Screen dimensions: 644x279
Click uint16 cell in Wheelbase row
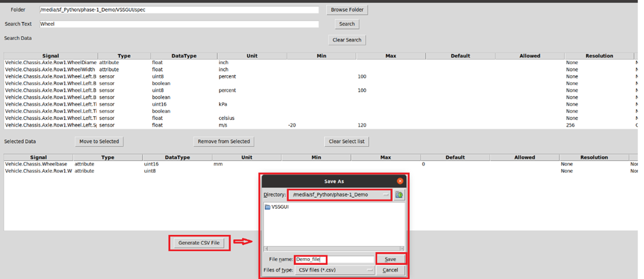tap(151, 164)
